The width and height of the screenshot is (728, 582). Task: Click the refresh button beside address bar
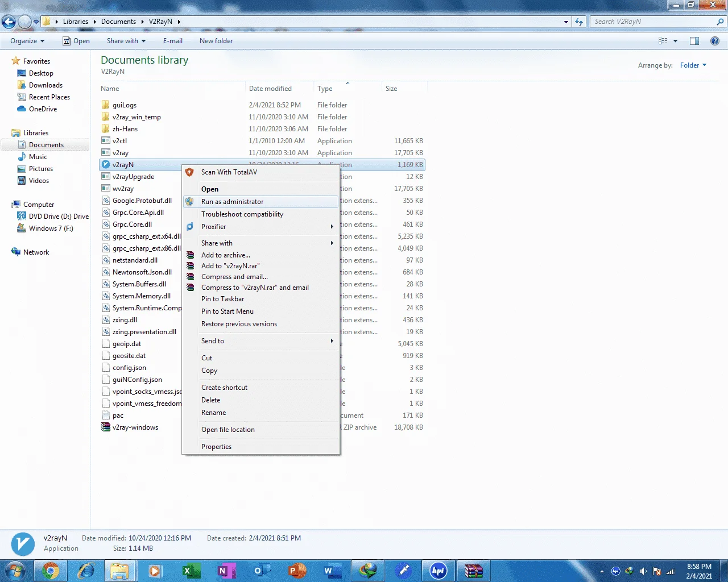[x=579, y=22]
